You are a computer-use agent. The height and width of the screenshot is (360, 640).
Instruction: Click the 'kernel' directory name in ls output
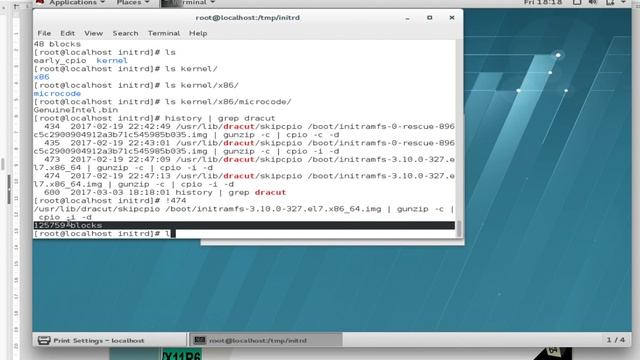tap(112, 60)
